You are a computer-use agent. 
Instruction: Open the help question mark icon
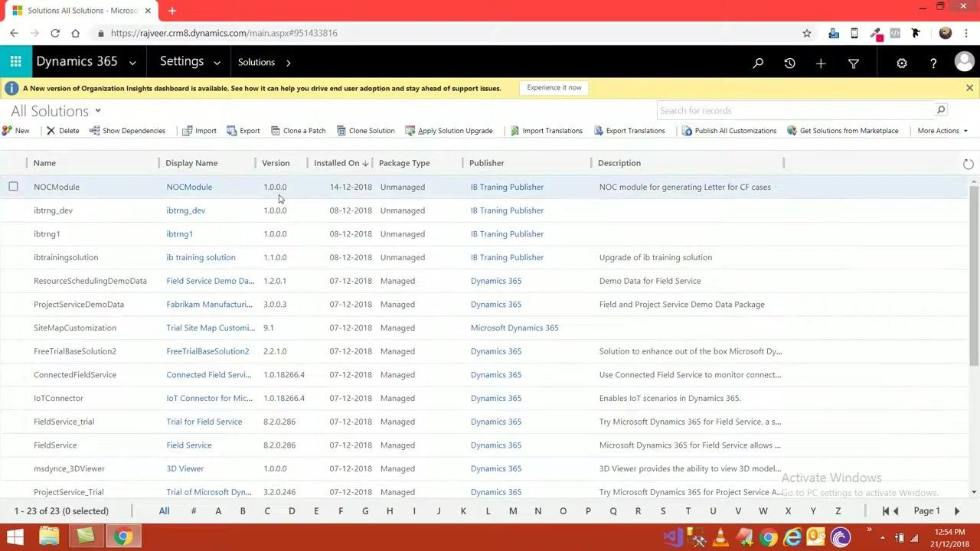[x=933, y=63]
